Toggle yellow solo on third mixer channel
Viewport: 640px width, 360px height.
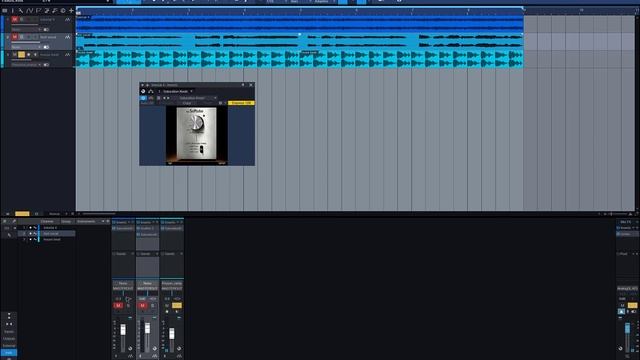click(177, 305)
